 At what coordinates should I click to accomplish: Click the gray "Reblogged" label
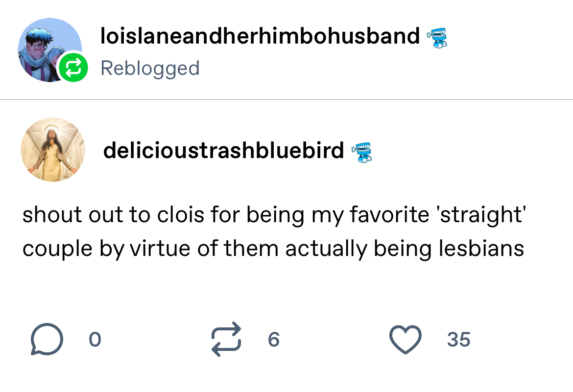150,68
